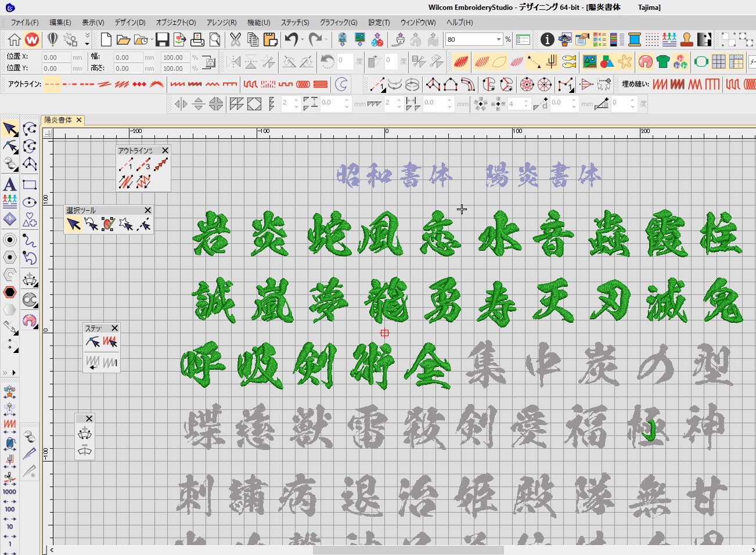This screenshot has width=756, height=555.
Task: Open the picture/bitmap display icon
Action: pyautogui.click(x=590, y=61)
